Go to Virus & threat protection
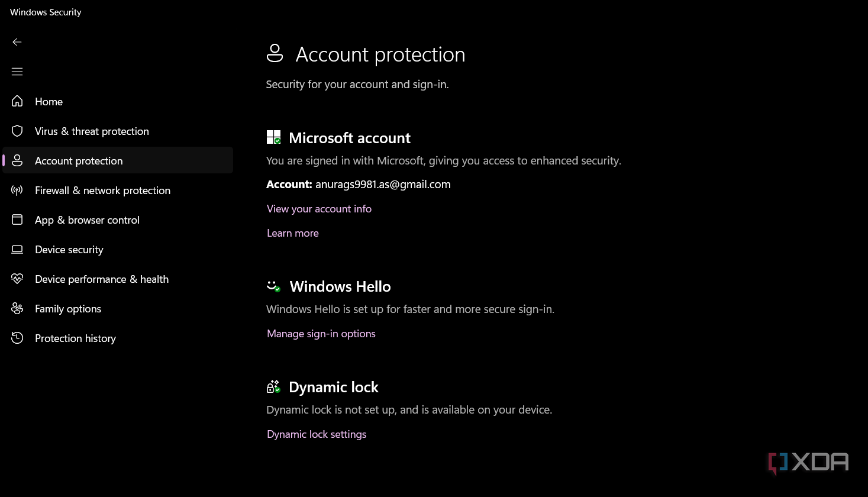Image resolution: width=868 pixels, height=497 pixels. tap(118, 131)
